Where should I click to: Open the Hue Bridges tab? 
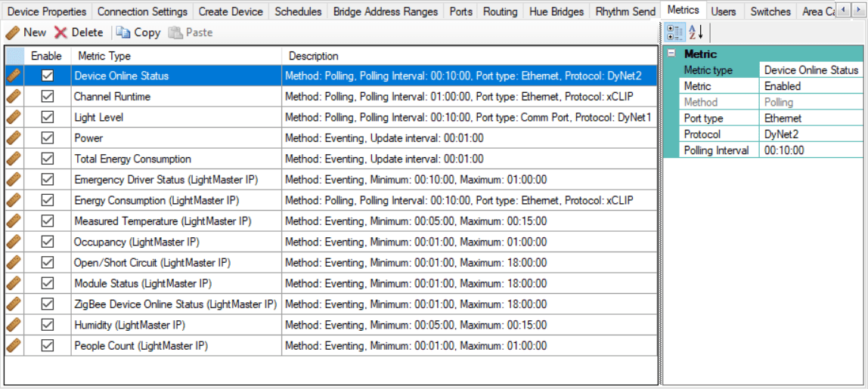(x=556, y=11)
